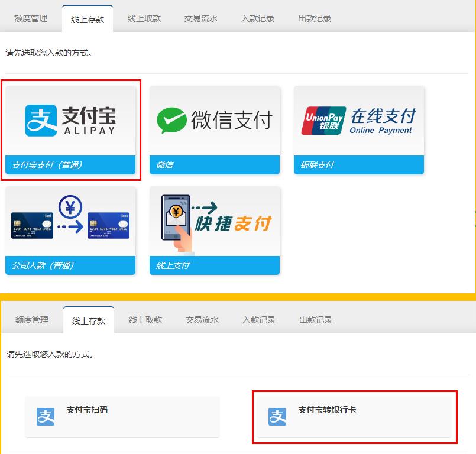Select 线上存款 tab in the lower panel
476x454 pixels.
(89, 320)
